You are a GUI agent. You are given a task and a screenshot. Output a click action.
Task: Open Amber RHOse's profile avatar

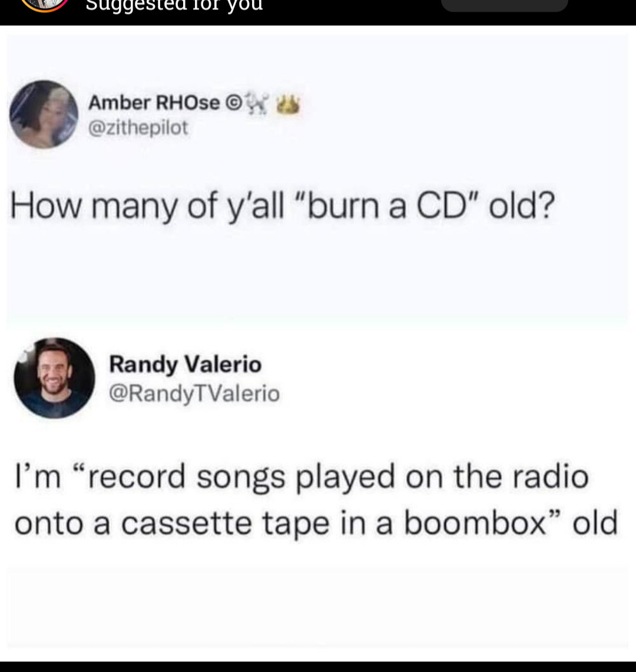[x=44, y=114]
